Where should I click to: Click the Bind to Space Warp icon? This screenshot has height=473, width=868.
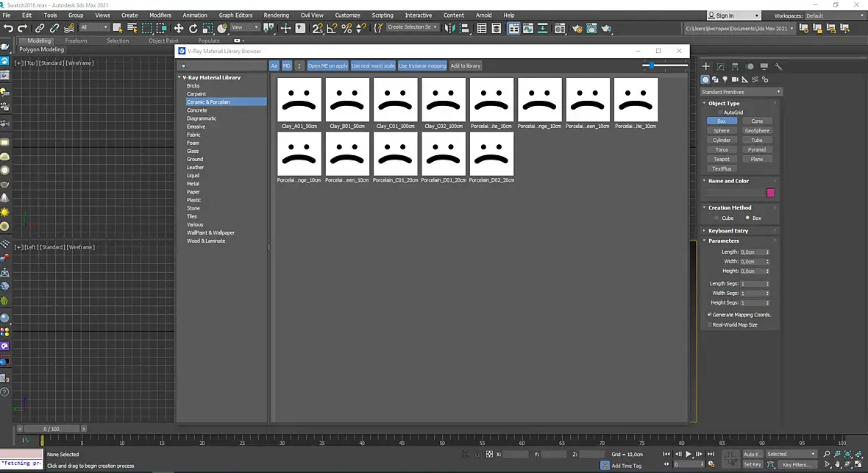click(69, 28)
